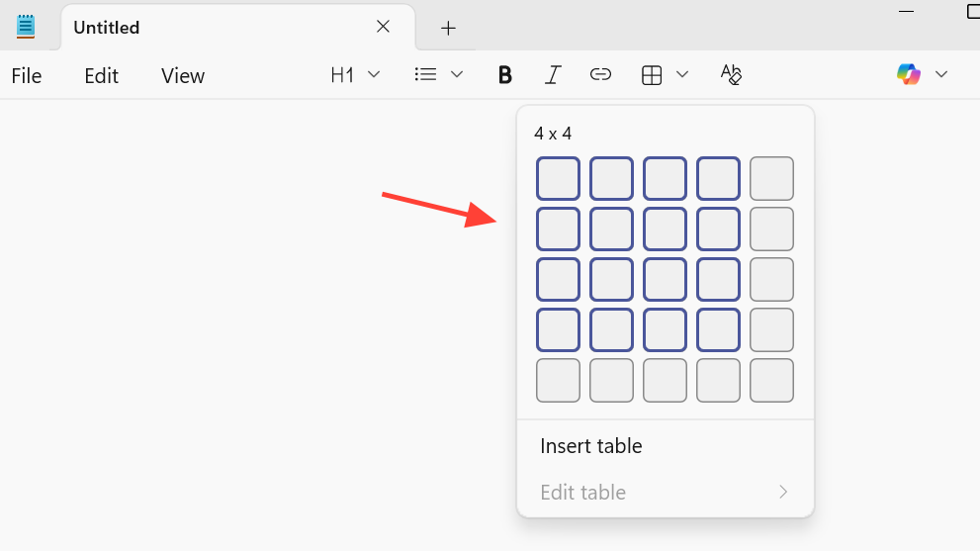Select the fourth-row fourth-column grid cell
Image resolution: width=980 pixels, height=551 pixels.
click(x=718, y=329)
